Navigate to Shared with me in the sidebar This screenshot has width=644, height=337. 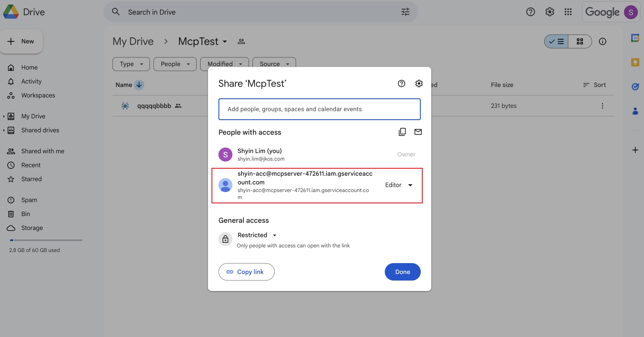pos(43,151)
